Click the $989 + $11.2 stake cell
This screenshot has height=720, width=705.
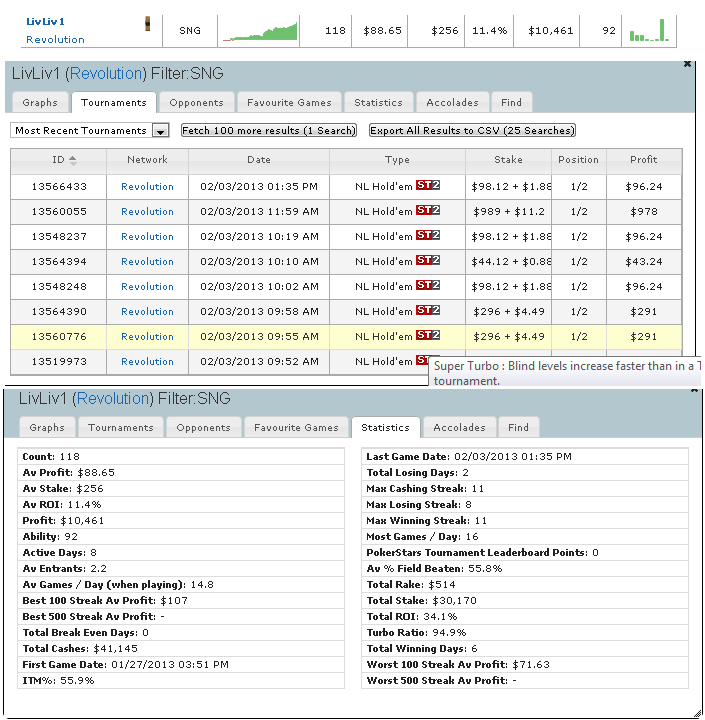(508, 212)
